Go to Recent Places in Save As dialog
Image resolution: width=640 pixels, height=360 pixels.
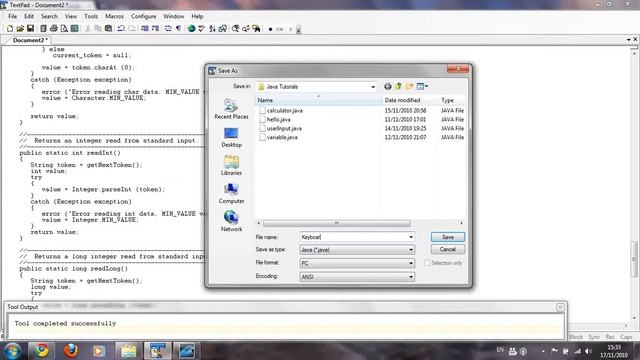[x=231, y=109]
